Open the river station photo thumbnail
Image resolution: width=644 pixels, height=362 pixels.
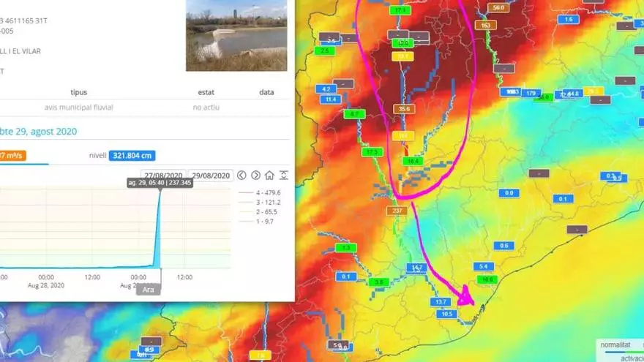[236, 36]
